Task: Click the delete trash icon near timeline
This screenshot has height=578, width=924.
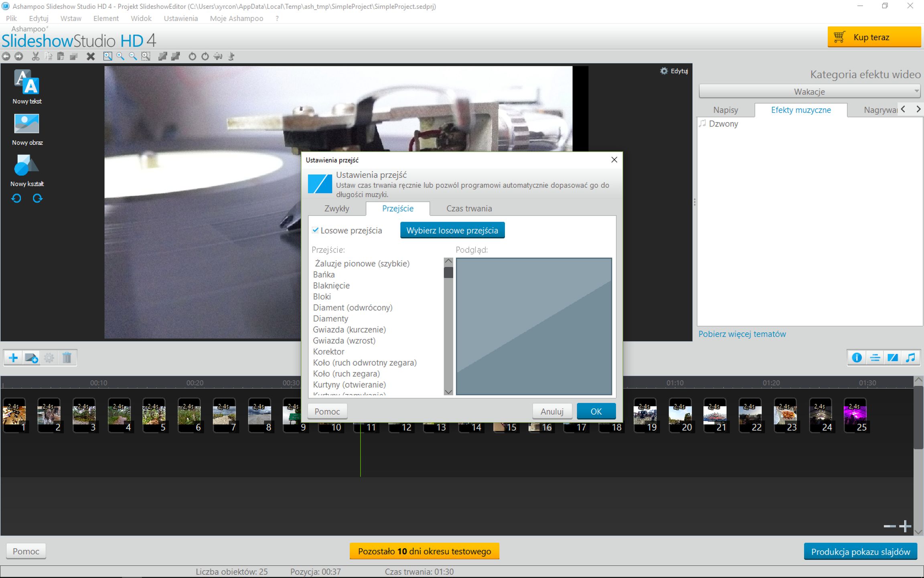Action: (67, 358)
